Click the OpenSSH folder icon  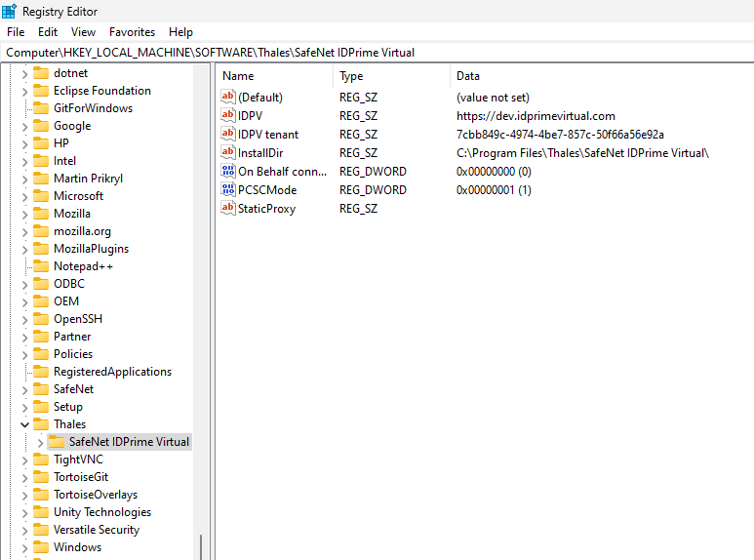pos(41,319)
